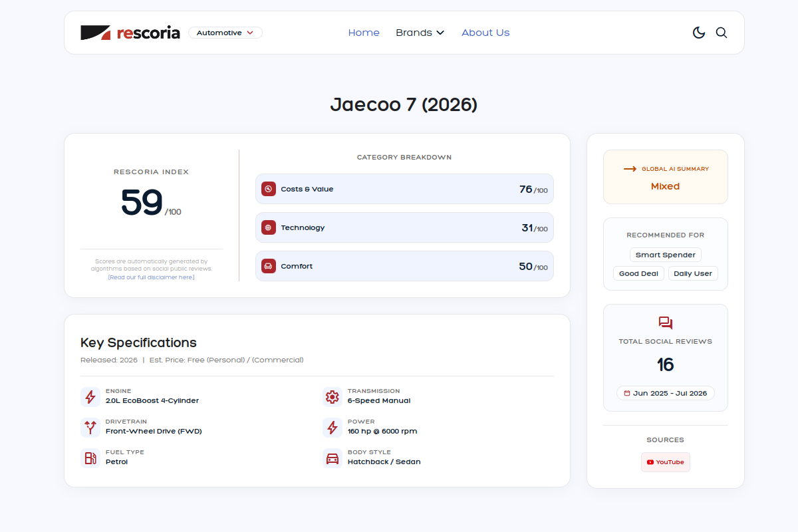
Task: Click the Drivetrain arrows icon
Action: pyautogui.click(x=90, y=428)
